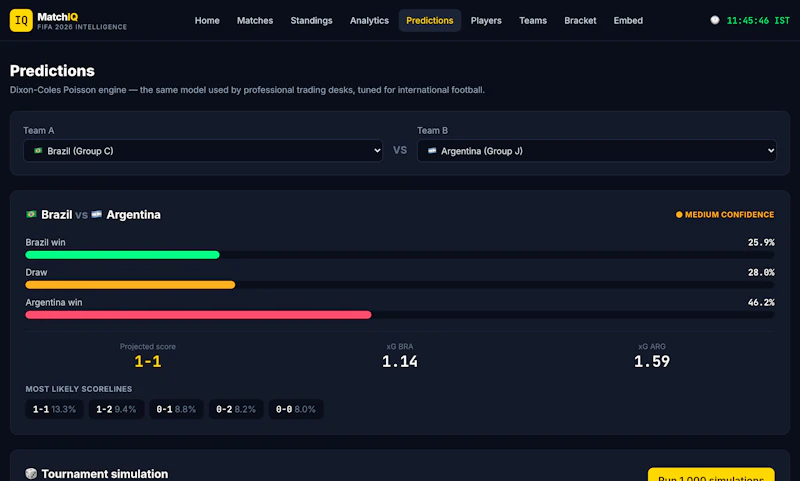Viewport: 800px width, 481px height.
Task: Open Team B dropdown showing Argentina (Group J)
Action: [x=596, y=150]
